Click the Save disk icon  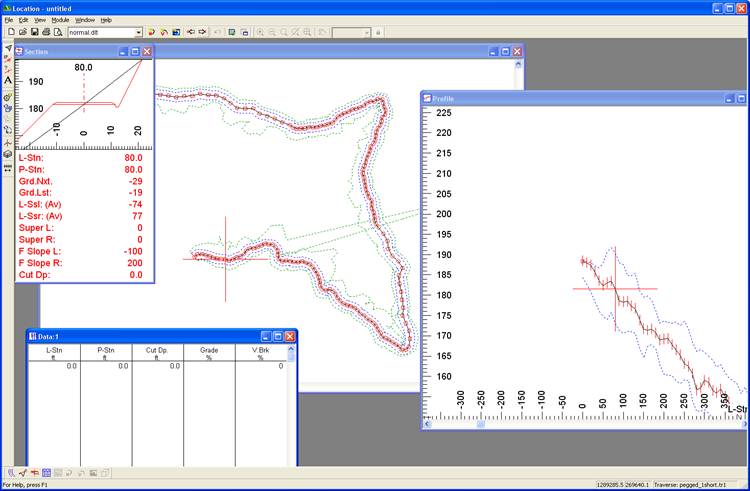[34, 32]
